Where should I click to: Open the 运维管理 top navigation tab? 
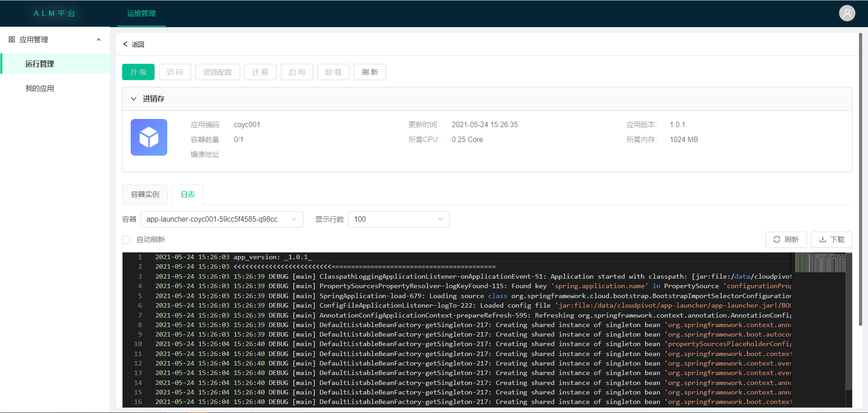pyautogui.click(x=141, y=14)
